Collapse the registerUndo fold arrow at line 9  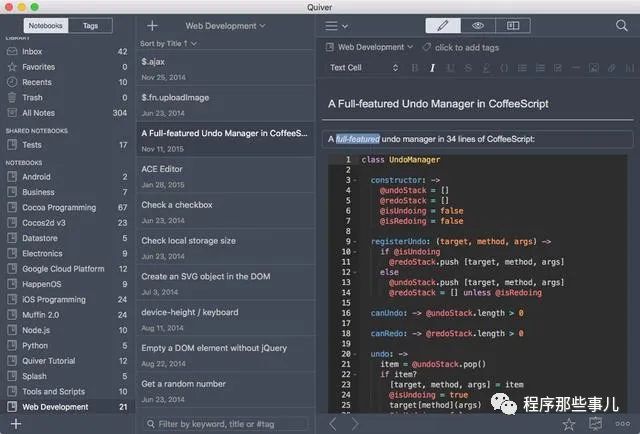(355, 242)
